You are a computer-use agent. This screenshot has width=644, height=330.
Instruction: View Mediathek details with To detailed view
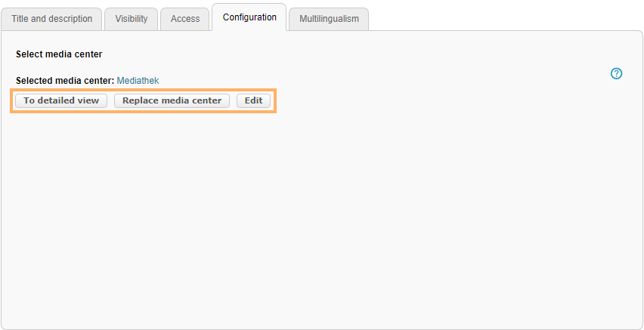(61, 100)
